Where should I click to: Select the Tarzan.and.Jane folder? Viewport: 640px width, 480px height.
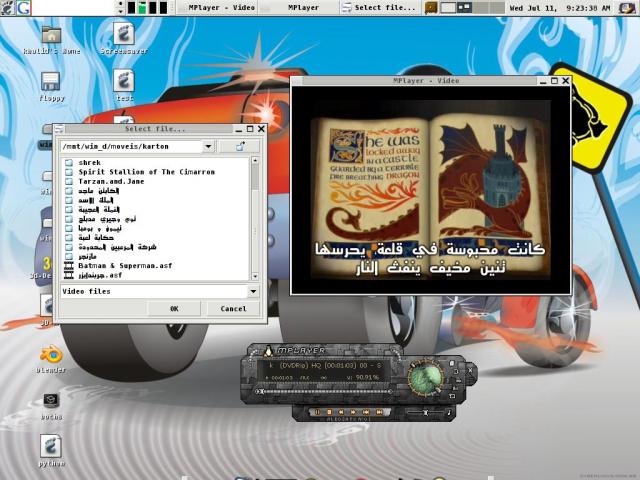point(112,181)
